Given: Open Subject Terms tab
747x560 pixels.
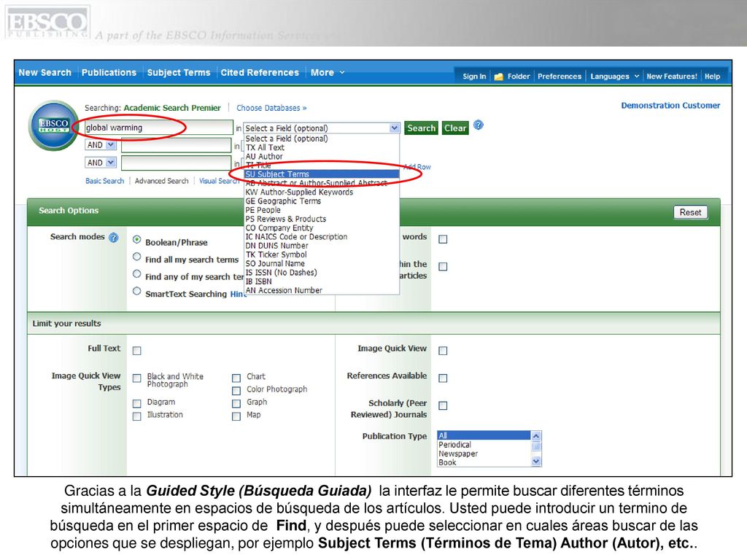Looking at the screenshot, I should point(179,73).
